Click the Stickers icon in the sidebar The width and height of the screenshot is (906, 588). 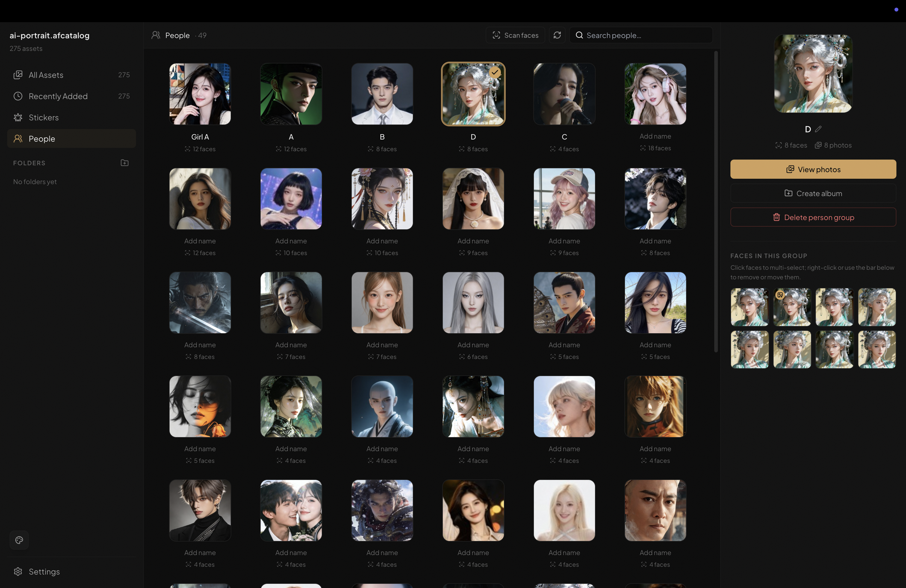tap(18, 117)
